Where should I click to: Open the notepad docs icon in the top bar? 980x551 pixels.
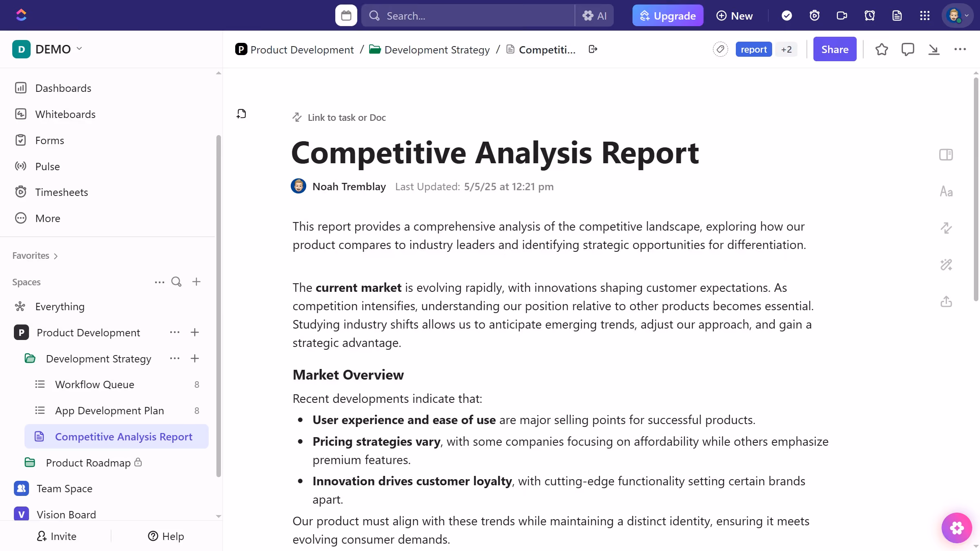(897, 16)
